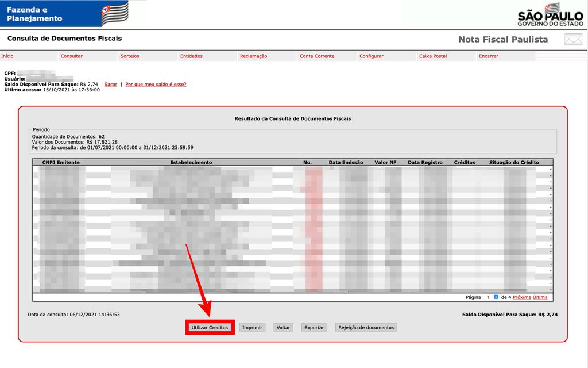Click the Valor NF column header
This screenshot has height=368, width=588.
tap(385, 162)
